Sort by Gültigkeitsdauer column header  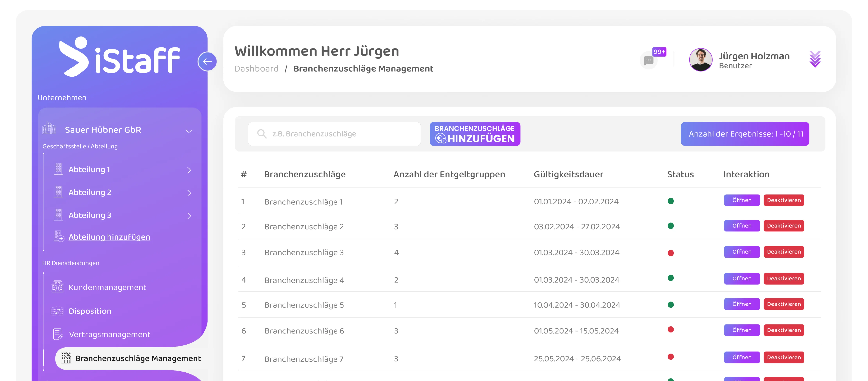[x=568, y=174]
